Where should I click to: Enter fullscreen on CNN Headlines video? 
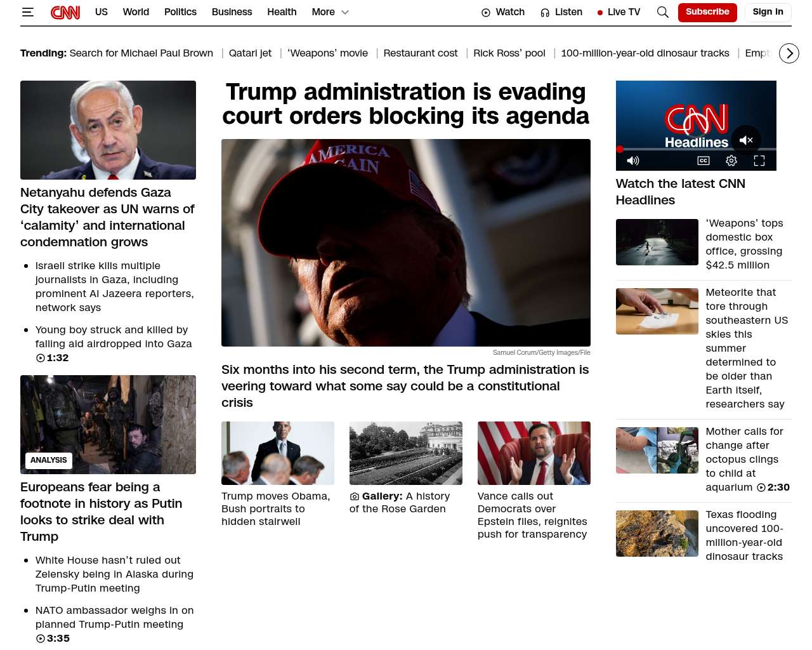(759, 161)
